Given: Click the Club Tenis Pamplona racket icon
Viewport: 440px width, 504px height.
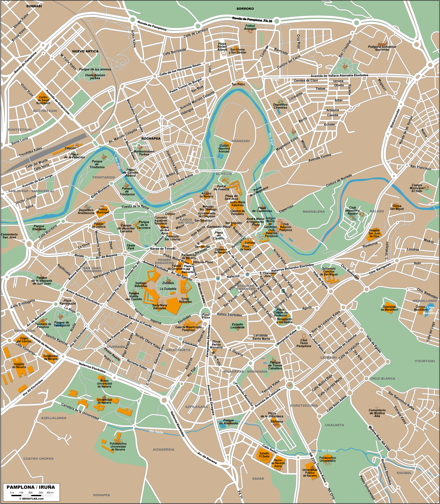Looking at the screenshot, I should coord(304,336).
